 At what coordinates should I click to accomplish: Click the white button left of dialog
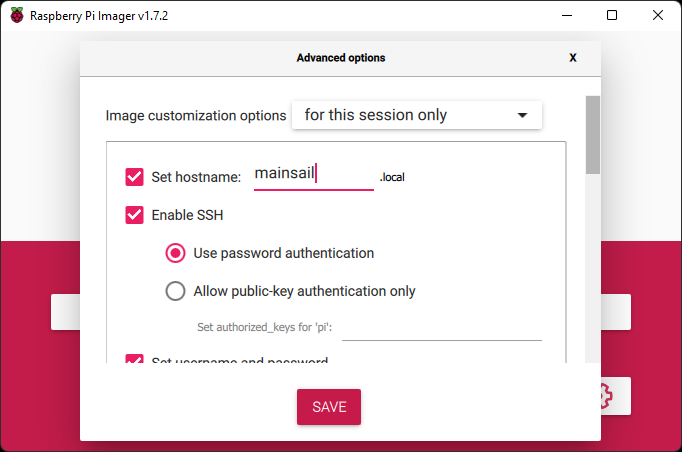pos(66,312)
